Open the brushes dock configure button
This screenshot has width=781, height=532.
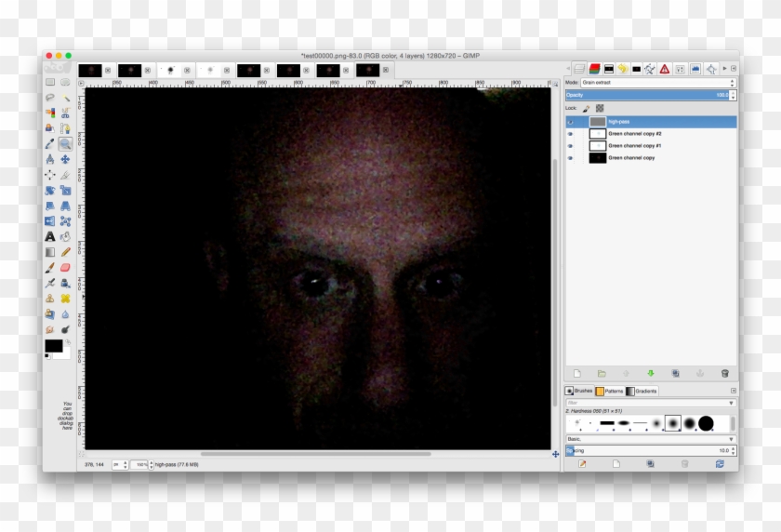[x=734, y=391]
